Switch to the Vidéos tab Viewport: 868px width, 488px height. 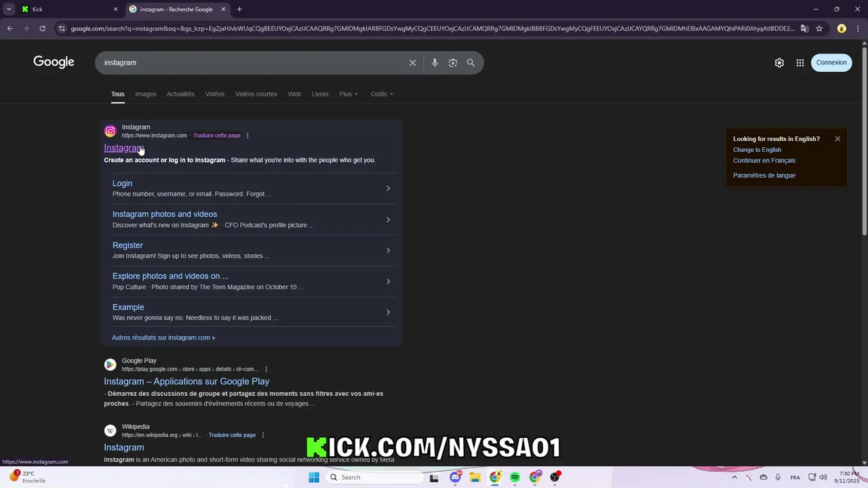[215, 94]
